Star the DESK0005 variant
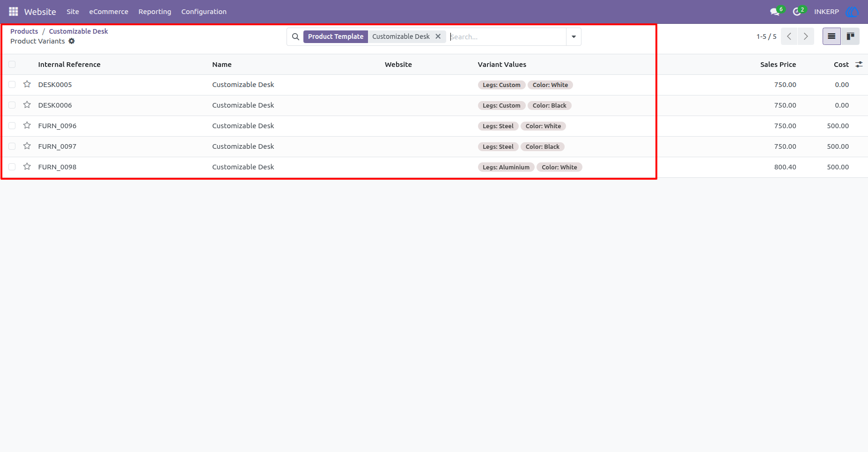The height and width of the screenshot is (452, 868). coord(27,84)
